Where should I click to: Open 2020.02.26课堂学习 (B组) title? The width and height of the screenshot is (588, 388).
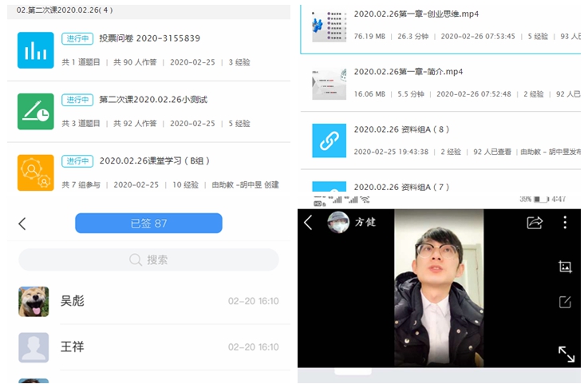pyautogui.click(x=155, y=160)
